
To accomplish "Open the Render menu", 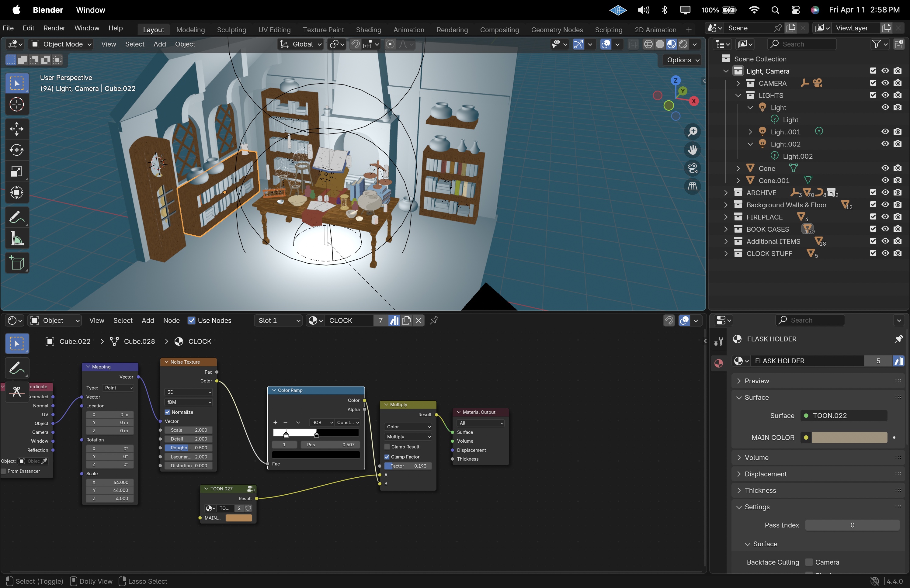I will [x=54, y=28].
